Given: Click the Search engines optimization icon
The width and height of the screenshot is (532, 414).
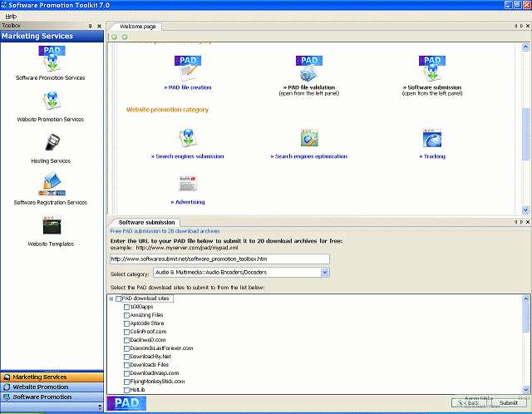Looking at the screenshot, I should (309, 138).
